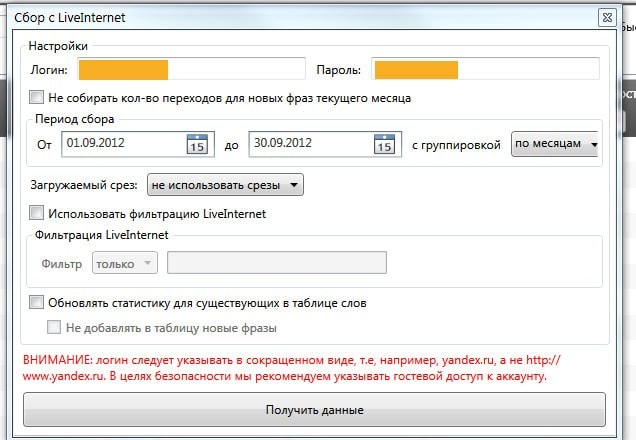Click the LiveInternet filter text field
Image resolution: width=636 pixels, height=440 pixels.
(x=276, y=262)
